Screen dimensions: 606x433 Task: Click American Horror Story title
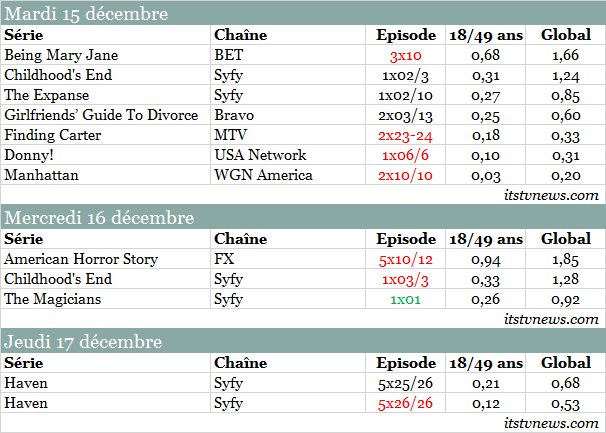[x=81, y=259]
